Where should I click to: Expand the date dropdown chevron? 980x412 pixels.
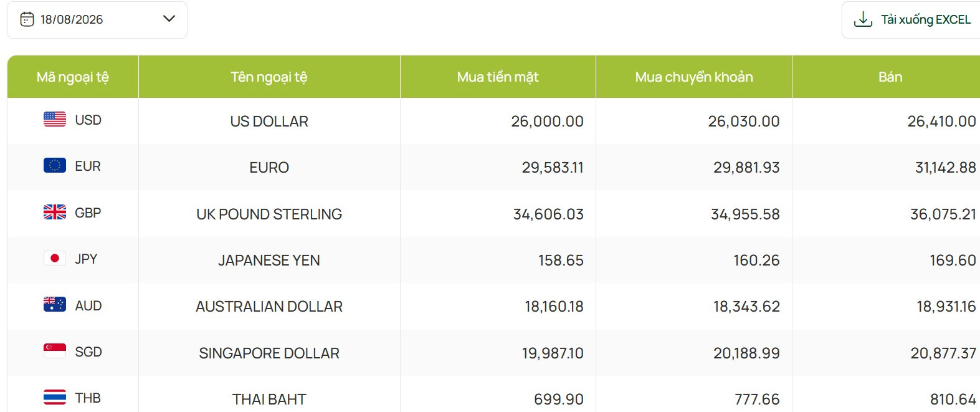[169, 19]
